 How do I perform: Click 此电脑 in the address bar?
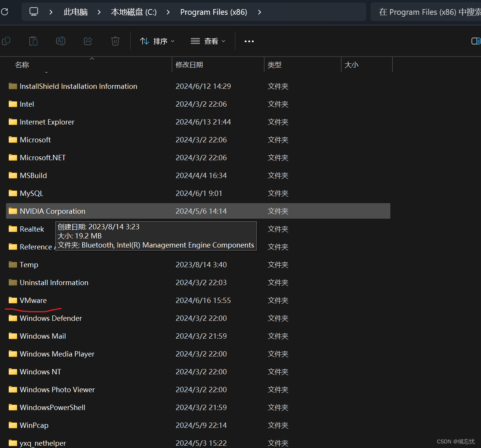(75, 12)
